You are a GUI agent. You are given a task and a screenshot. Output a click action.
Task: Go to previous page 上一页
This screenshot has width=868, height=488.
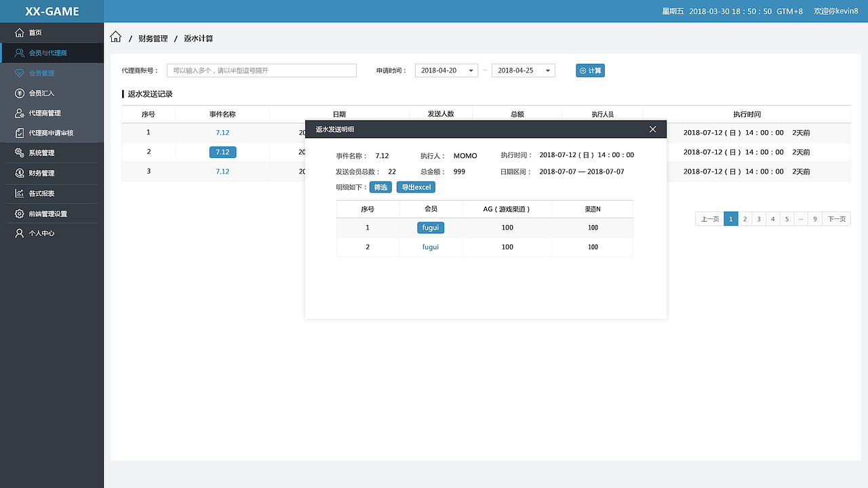click(709, 219)
